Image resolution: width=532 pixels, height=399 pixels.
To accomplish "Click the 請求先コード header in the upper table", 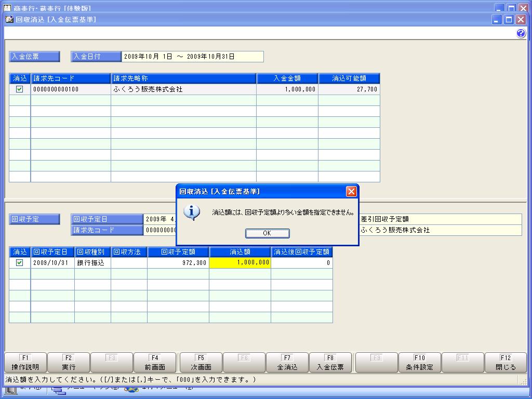I will click(71, 78).
